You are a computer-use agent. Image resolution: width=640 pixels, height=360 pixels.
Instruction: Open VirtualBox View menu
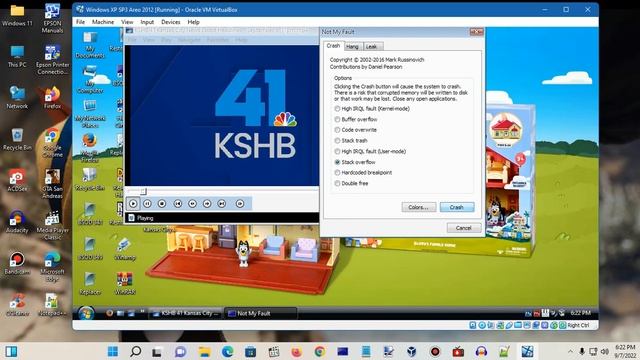(127, 22)
